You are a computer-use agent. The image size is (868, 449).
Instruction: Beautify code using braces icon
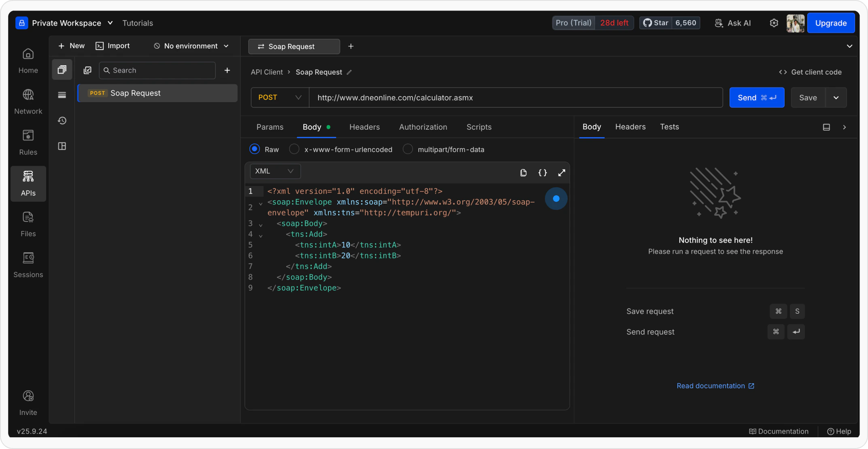pos(542,173)
